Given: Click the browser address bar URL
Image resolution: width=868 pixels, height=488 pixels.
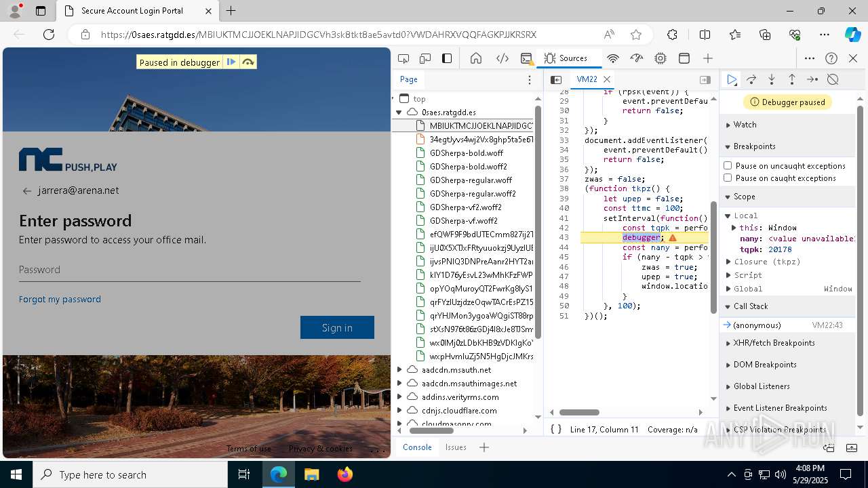Looking at the screenshot, I should click(319, 35).
